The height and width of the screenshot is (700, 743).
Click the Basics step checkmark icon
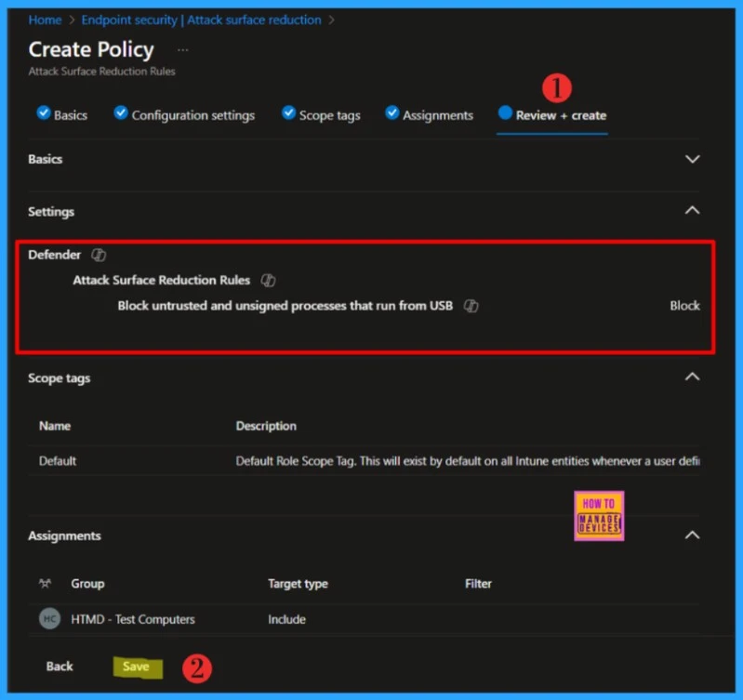coord(43,113)
